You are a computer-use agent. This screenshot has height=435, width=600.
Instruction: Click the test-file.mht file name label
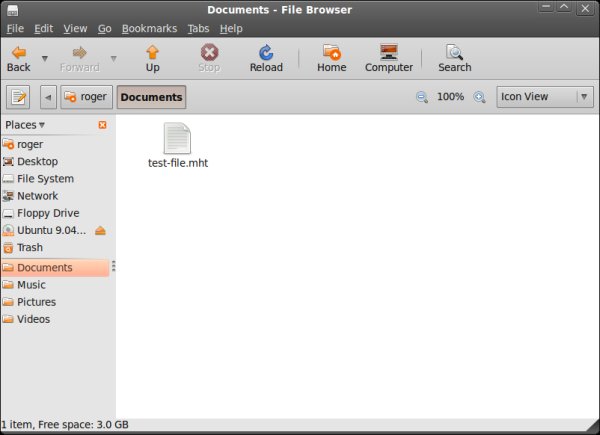pos(178,163)
